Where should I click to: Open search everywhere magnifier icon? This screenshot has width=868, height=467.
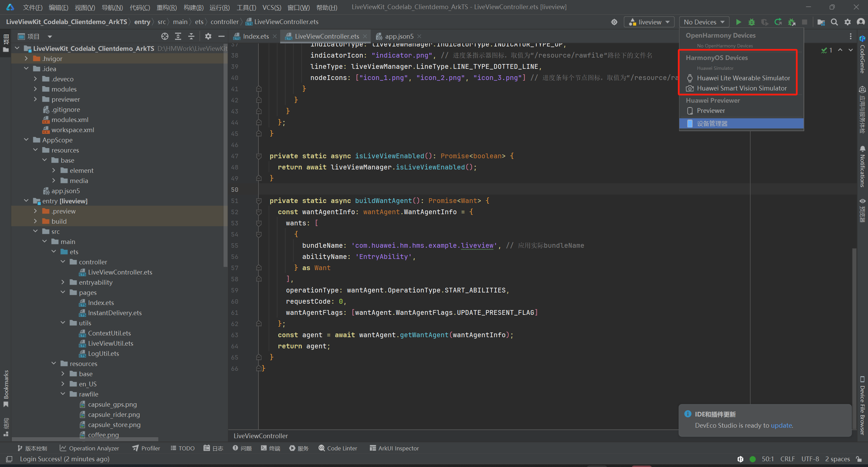(x=834, y=22)
